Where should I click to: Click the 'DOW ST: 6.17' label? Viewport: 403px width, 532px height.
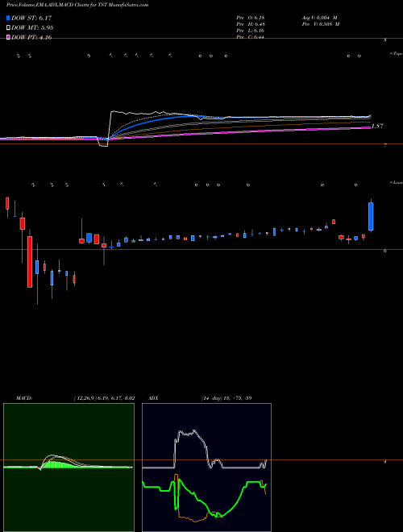31,18
